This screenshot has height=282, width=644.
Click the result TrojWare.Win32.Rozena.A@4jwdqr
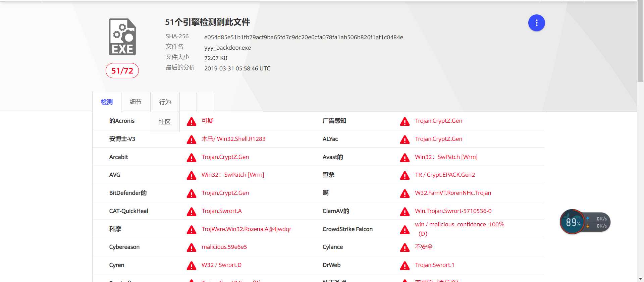tap(246, 229)
